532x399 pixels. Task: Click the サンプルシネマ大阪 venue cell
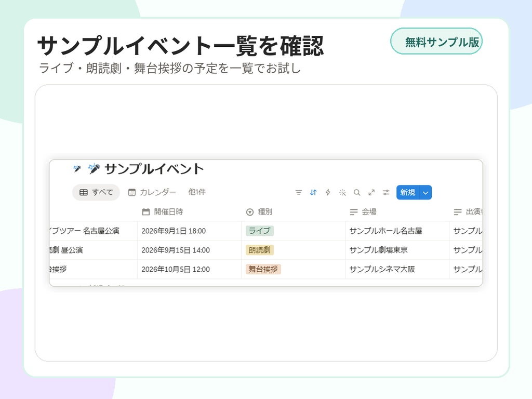[397, 269]
